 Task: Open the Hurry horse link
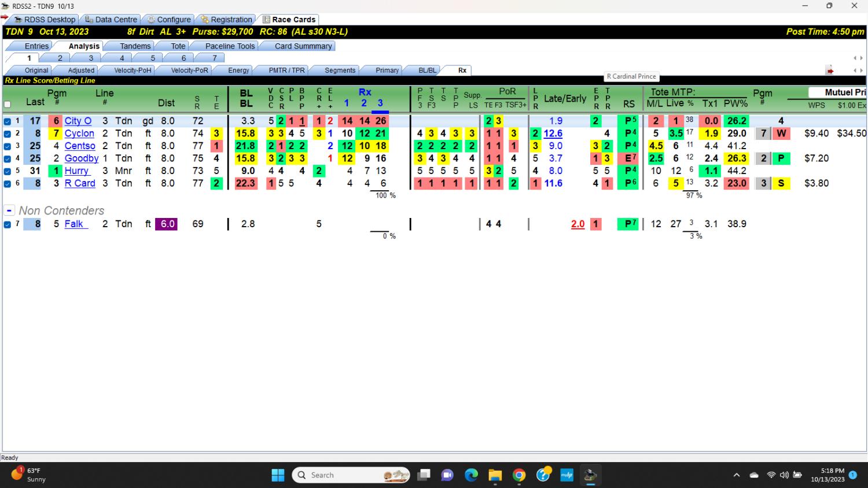tap(76, 171)
